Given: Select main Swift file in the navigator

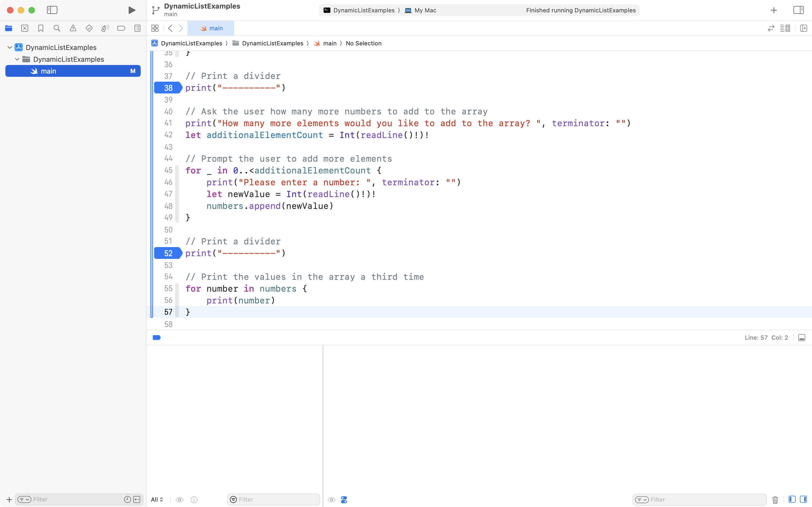Looking at the screenshot, I should (x=49, y=71).
